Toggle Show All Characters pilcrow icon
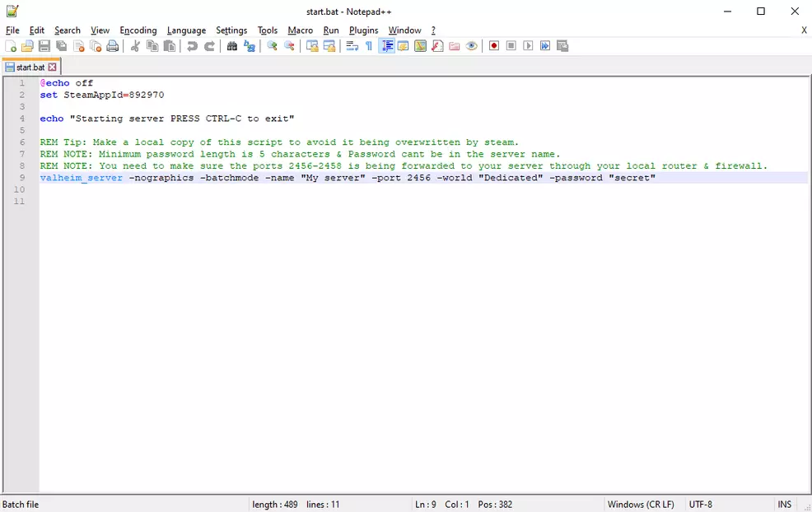The width and height of the screenshot is (812, 512). tap(369, 46)
